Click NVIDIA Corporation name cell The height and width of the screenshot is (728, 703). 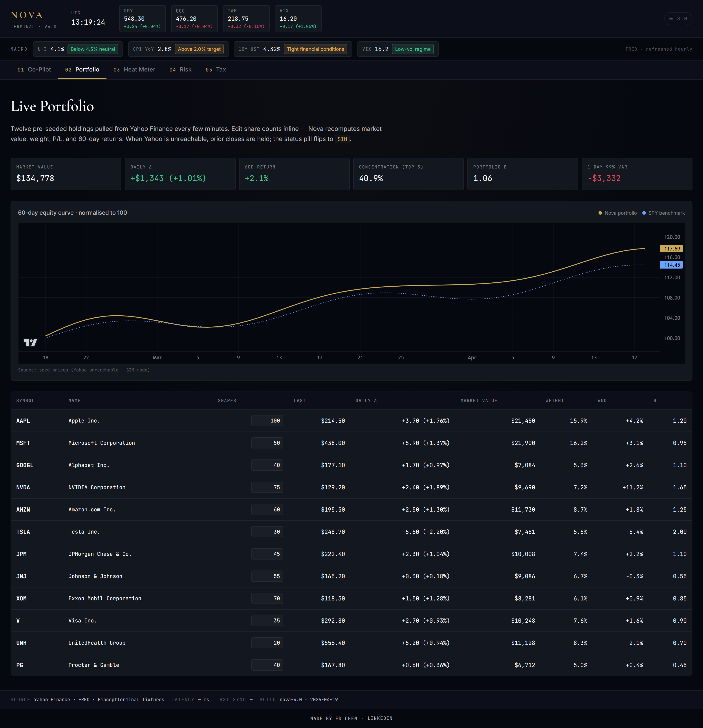pos(97,487)
